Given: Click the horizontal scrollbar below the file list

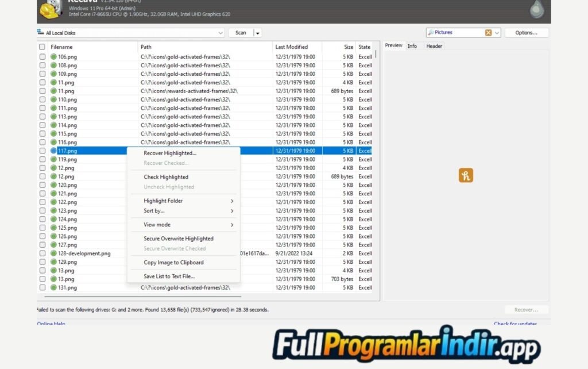Looking at the screenshot, I should tap(144, 297).
